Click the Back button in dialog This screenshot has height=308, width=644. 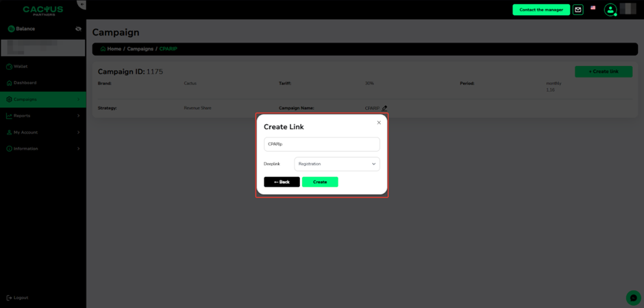pyautogui.click(x=282, y=182)
